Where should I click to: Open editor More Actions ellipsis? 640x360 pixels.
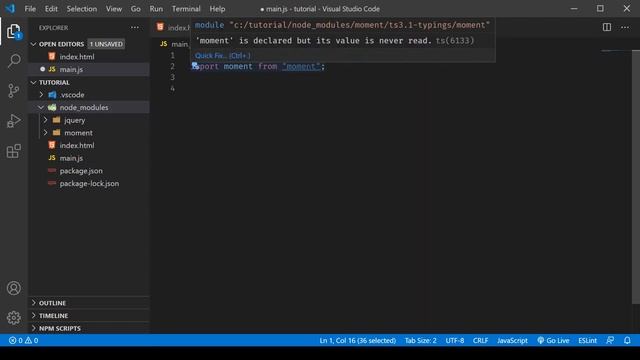point(625,27)
